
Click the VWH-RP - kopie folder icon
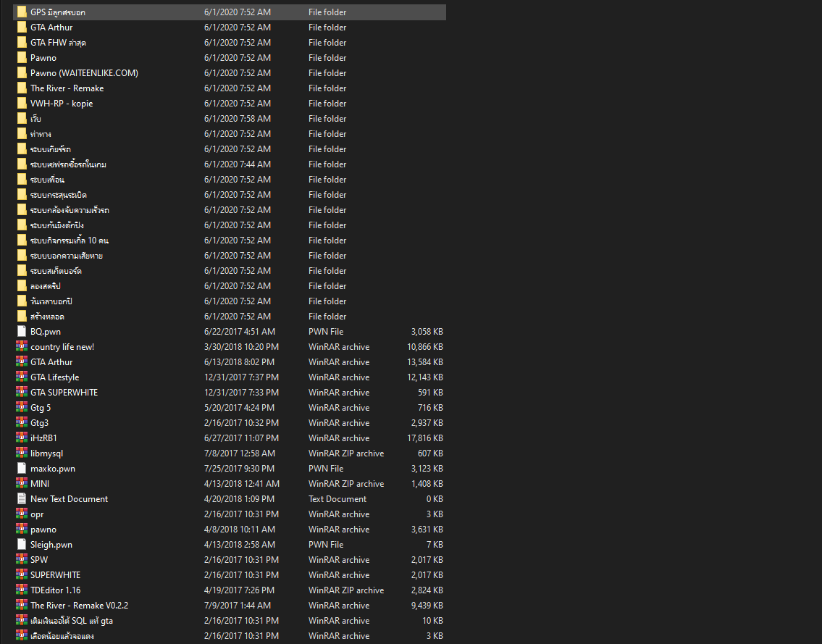pos(22,104)
